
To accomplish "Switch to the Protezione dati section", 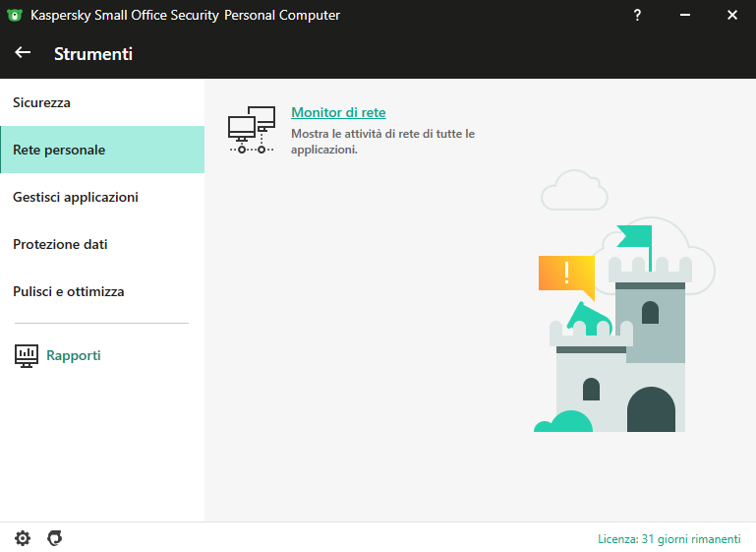I will 102,244.
